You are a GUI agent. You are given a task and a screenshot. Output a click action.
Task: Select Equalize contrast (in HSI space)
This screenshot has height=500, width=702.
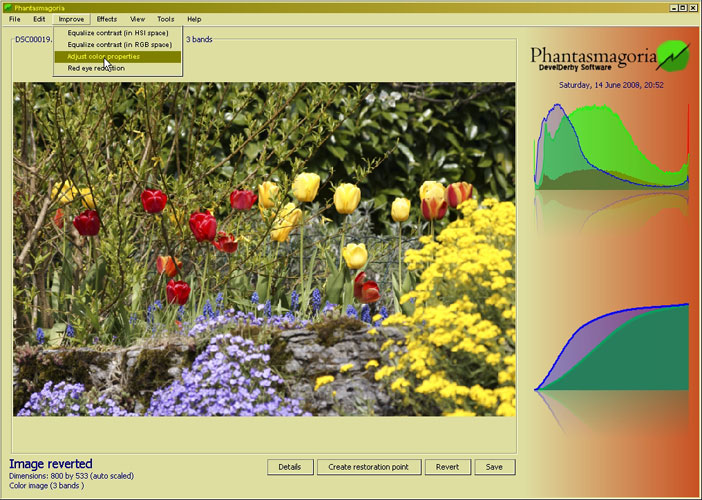(x=118, y=32)
